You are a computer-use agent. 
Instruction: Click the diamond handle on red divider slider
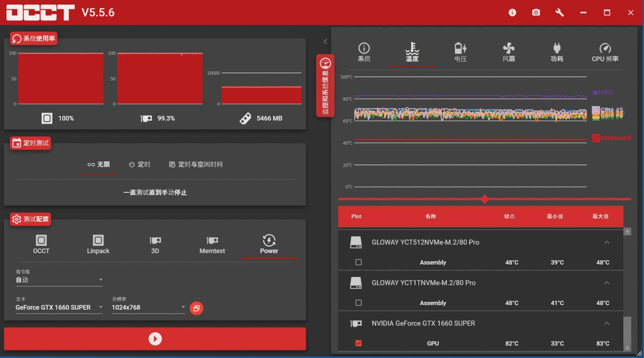(x=484, y=199)
